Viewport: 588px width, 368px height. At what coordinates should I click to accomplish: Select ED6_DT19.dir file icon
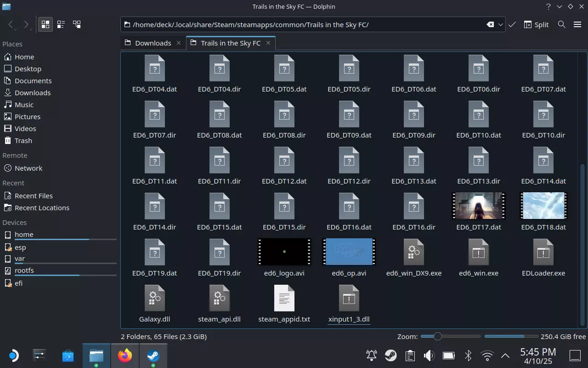pos(220,252)
